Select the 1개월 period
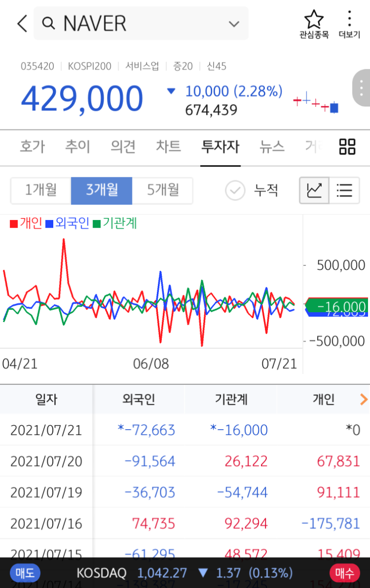Viewport: 370px width, 588px height. pos(41,191)
